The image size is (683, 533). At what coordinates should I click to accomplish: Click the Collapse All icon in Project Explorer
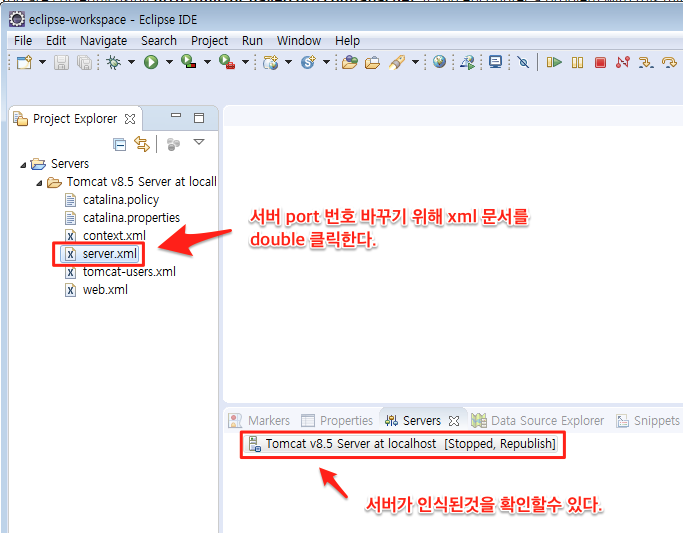119,144
